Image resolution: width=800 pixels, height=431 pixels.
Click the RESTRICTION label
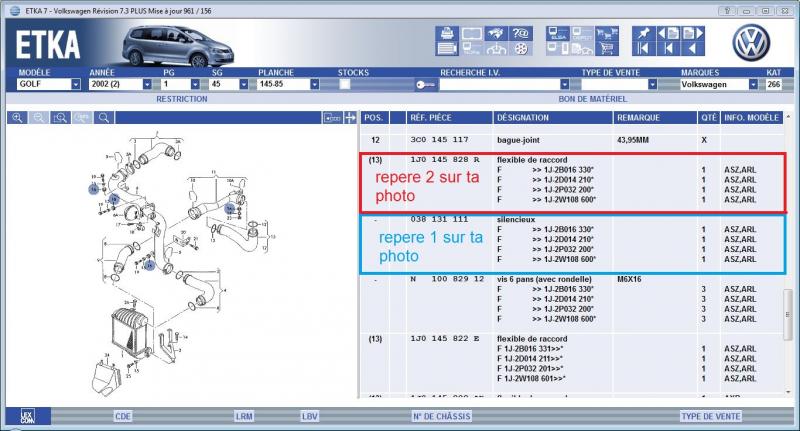tap(182, 99)
